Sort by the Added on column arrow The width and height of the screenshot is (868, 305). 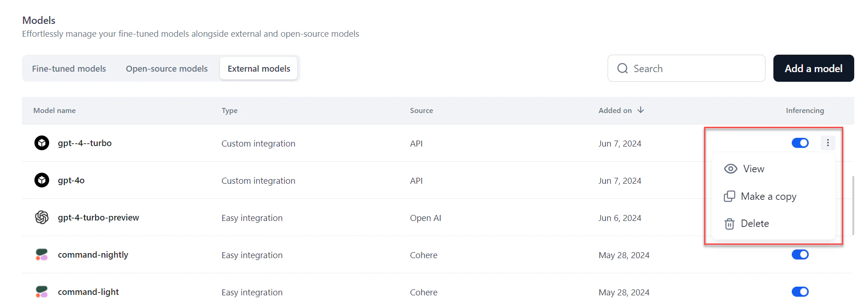tap(641, 110)
